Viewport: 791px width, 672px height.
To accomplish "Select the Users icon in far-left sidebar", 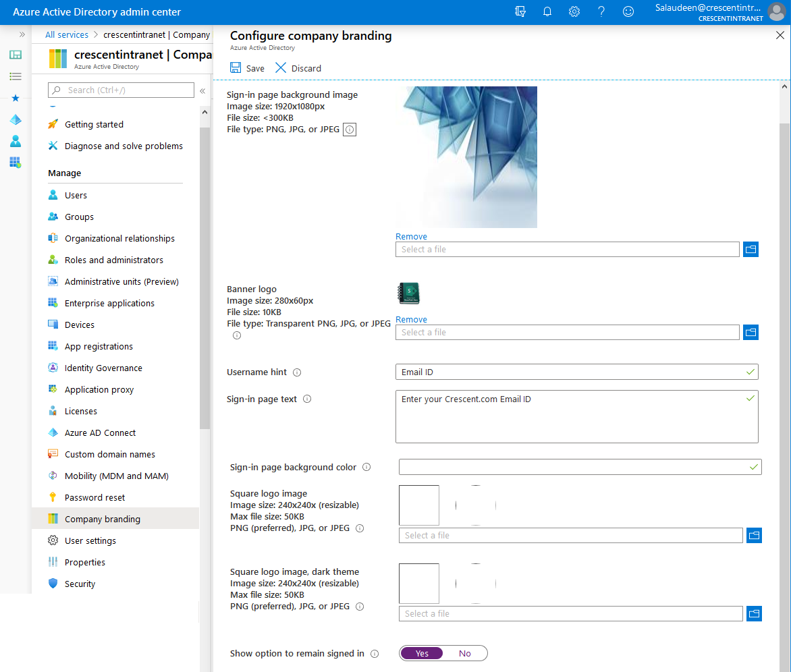I will 15,141.
